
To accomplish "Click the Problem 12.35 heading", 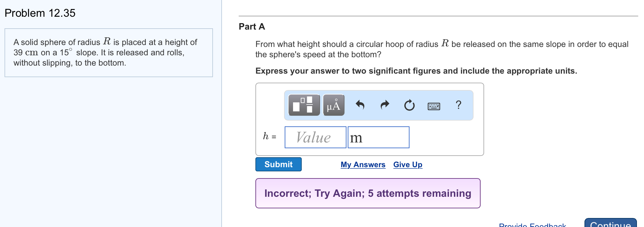I will point(40,13).
